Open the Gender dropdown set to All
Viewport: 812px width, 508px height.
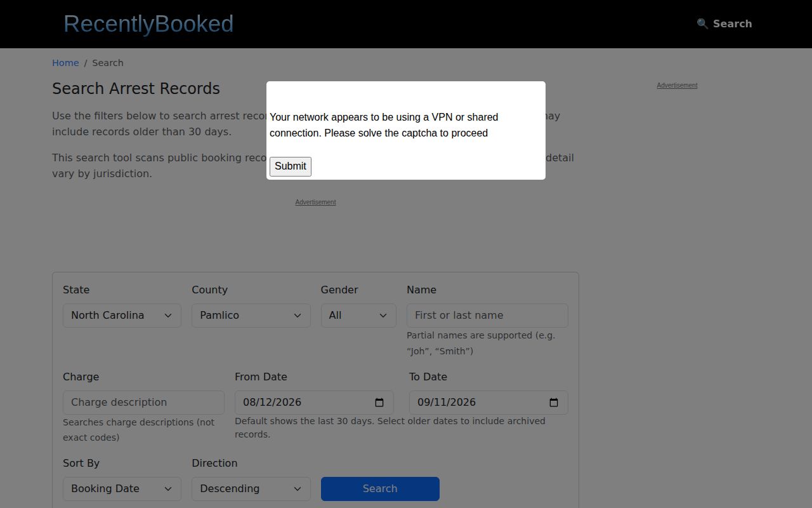(358, 316)
